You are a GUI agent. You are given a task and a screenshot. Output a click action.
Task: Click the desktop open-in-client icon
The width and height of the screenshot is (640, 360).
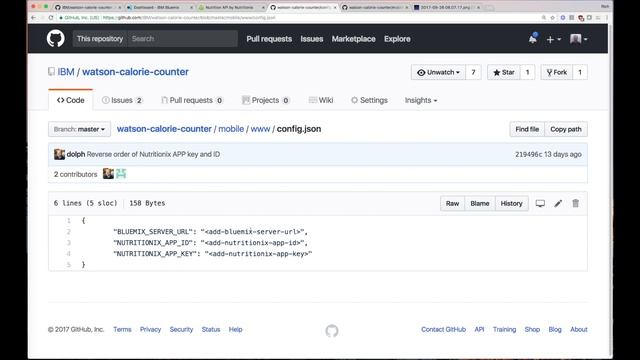pyautogui.click(x=540, y=203)
